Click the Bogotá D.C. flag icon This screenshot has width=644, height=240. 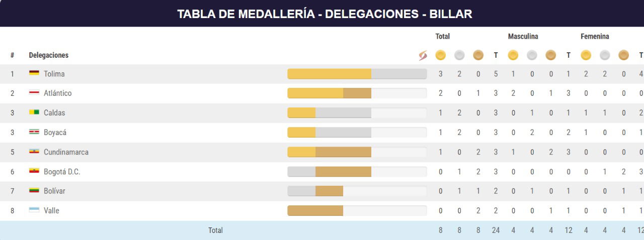[x=34, y=171]
